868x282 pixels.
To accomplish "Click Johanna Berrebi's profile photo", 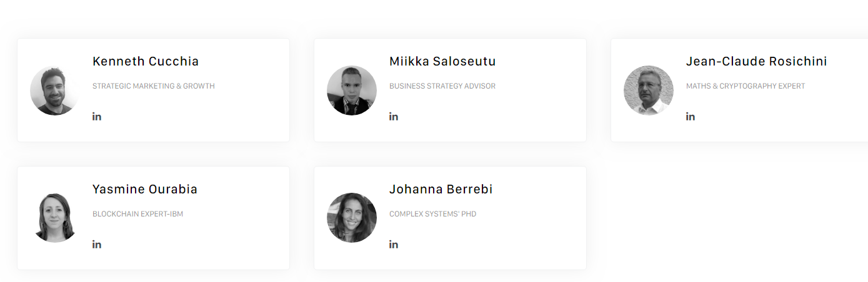I will [x=352, y=218].
